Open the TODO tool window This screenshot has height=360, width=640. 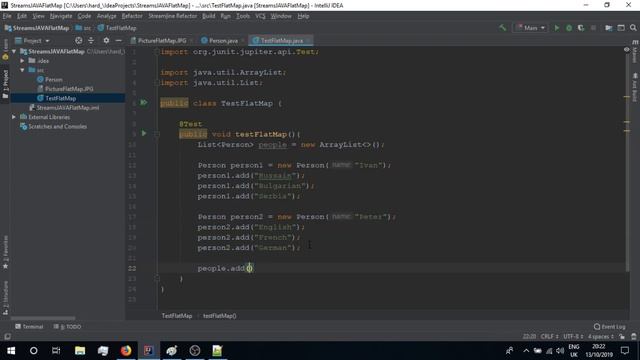click(68, 327)
